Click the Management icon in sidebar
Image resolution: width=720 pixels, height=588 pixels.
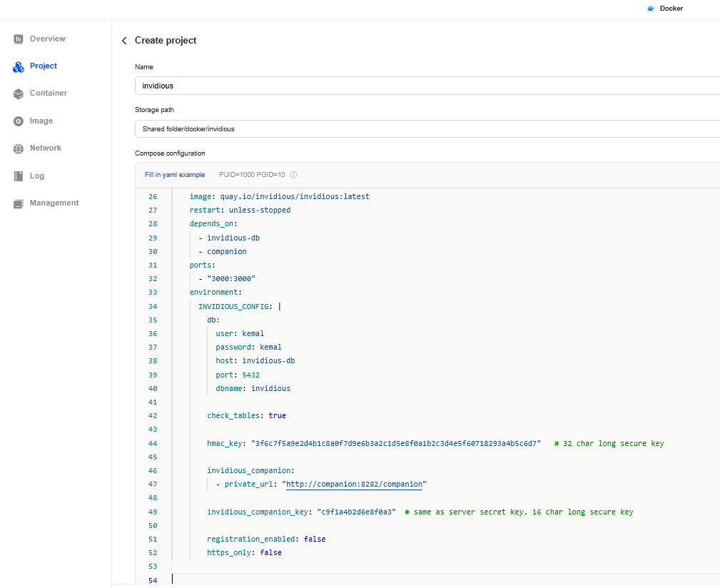coord(19,203)
